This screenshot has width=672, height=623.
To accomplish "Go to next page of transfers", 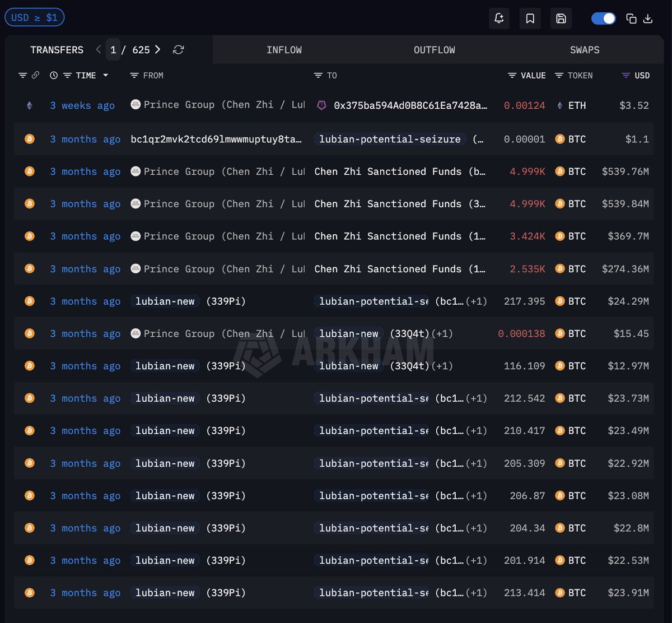I will click(x=158, y=50).
